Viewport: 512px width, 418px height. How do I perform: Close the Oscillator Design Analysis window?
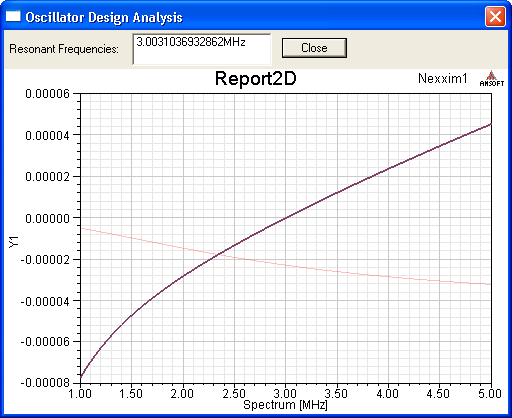tap(495, 17)
